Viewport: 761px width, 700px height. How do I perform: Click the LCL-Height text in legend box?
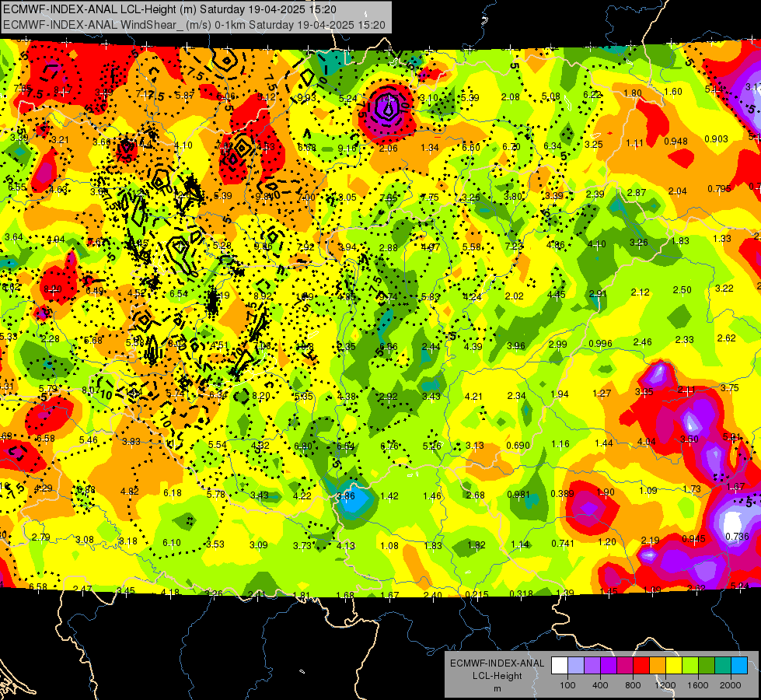point(497,676)
